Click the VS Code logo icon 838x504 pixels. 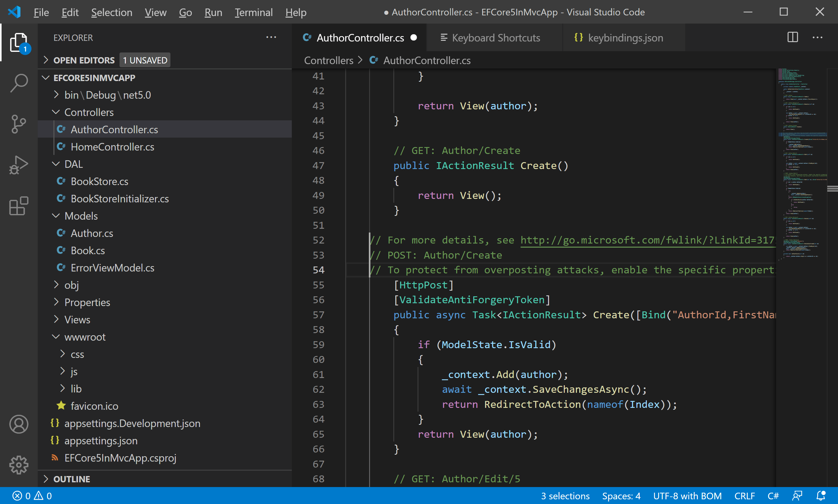point(14,12)
